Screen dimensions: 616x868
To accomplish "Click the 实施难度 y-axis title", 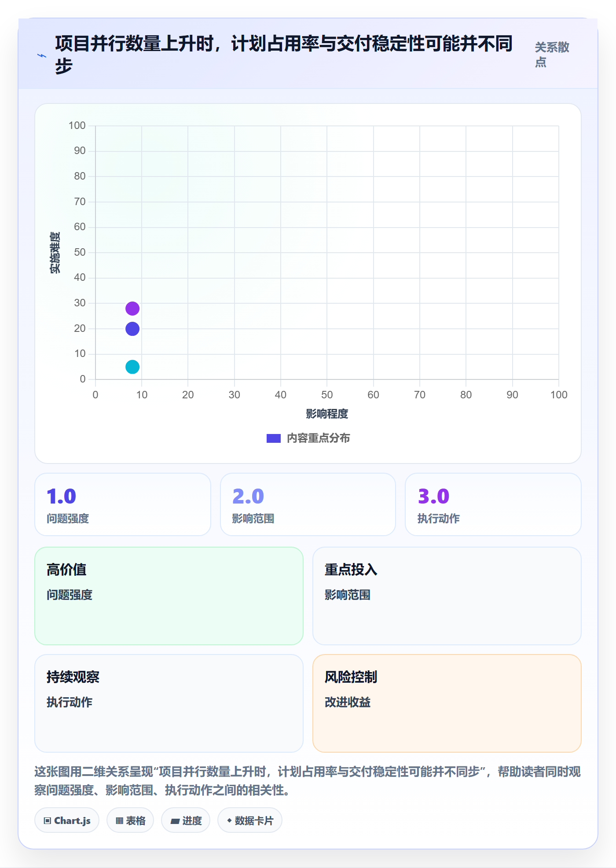I will (55, 253).
